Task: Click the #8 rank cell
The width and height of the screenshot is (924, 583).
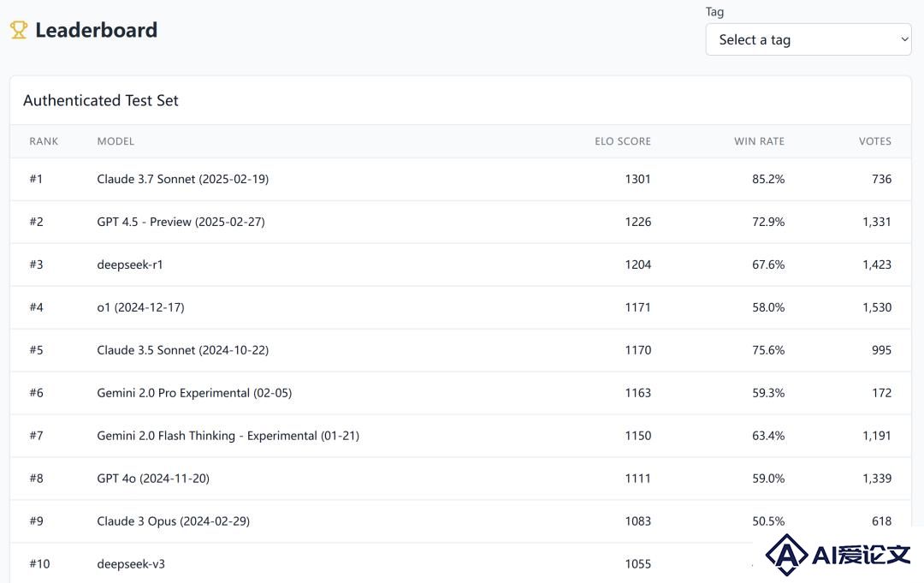Action: point(37,479)
